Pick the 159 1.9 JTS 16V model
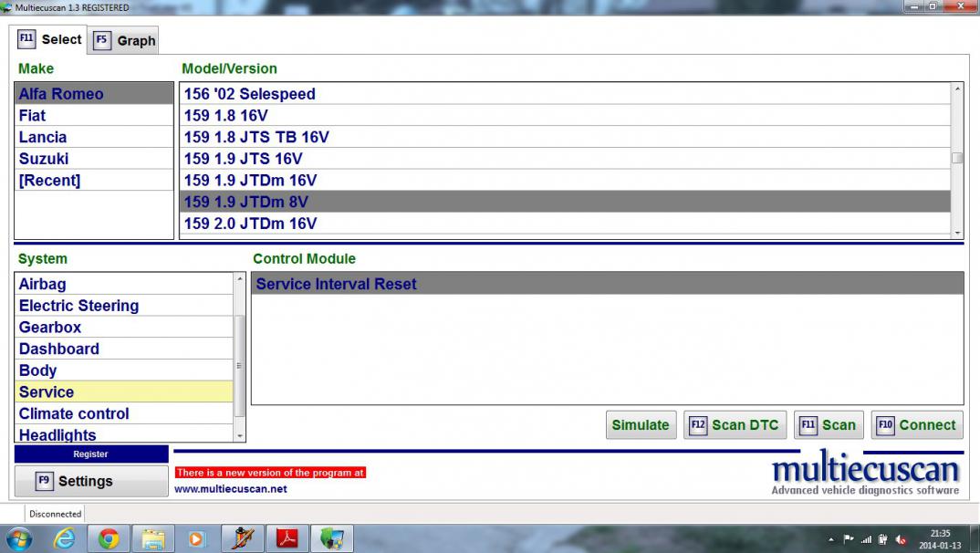 point(566,159)
